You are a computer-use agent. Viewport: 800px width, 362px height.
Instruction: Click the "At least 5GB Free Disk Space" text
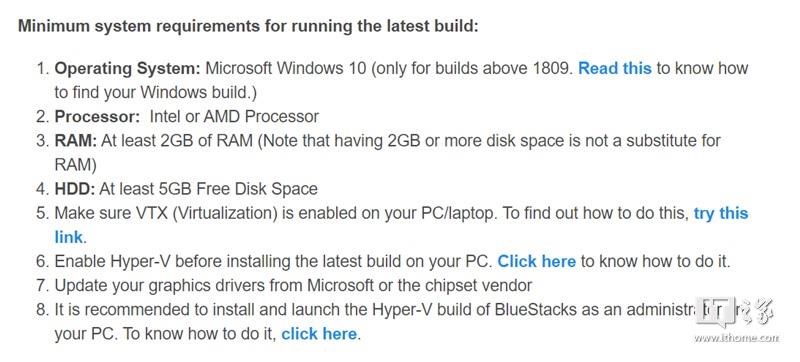tap(209, 189)
